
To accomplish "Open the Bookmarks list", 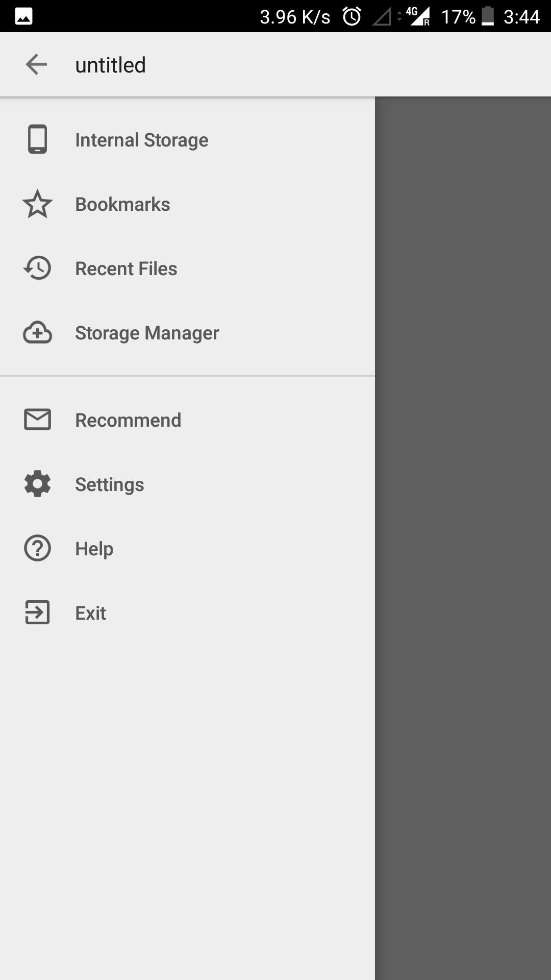I will (x=187, y=204).
